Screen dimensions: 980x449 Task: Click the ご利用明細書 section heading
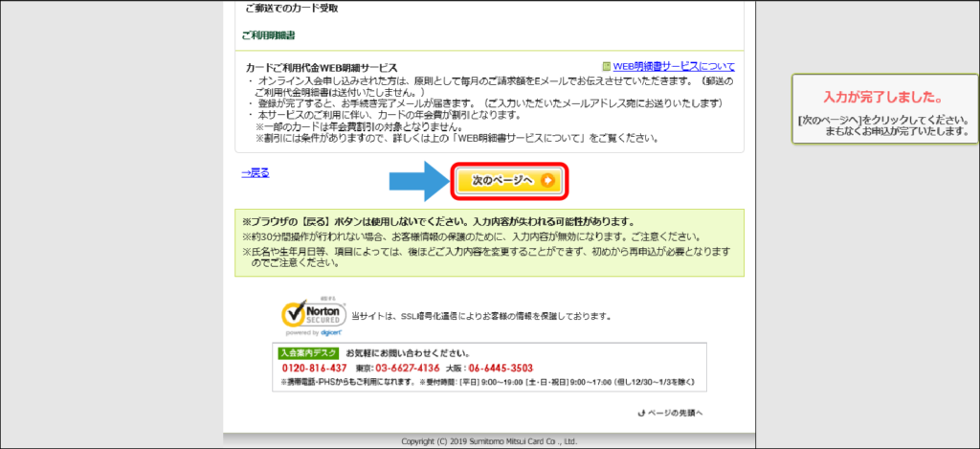pos(268,35)
